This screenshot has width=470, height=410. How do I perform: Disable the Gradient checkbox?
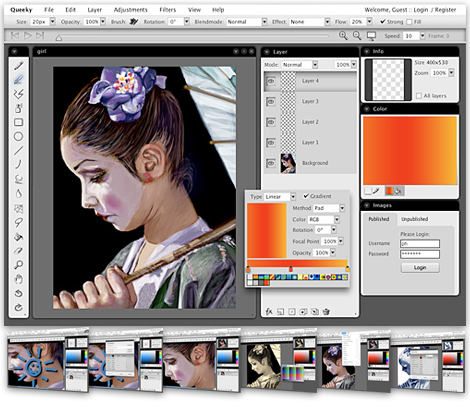point(306,196)
